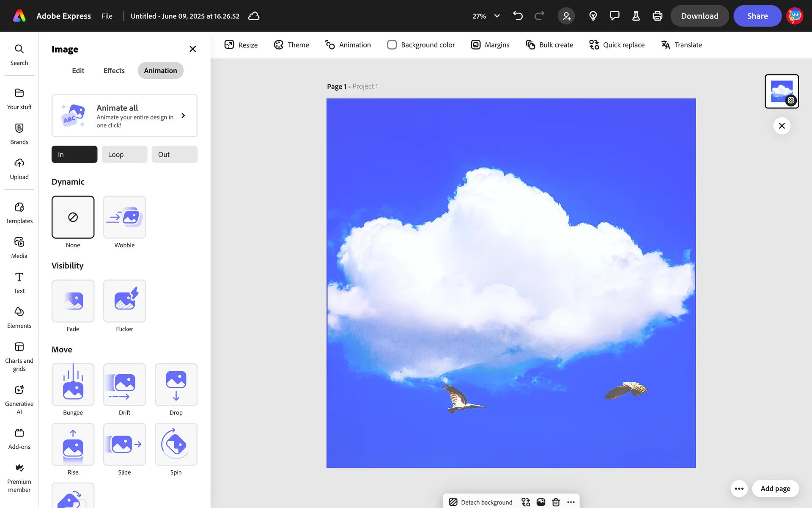This screenshot has height=508, width=812.
Task: Select the Wobble animation effect
Action: (x=124, y=217)
